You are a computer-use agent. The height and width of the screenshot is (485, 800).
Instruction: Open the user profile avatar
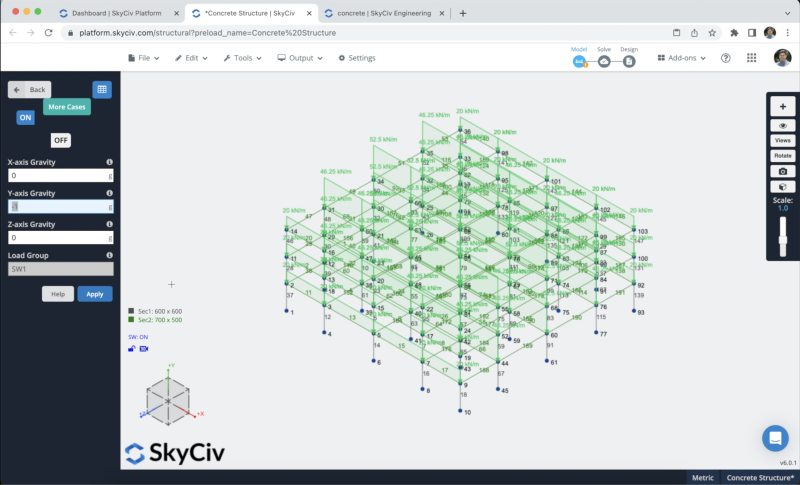(x=782, y=58)
